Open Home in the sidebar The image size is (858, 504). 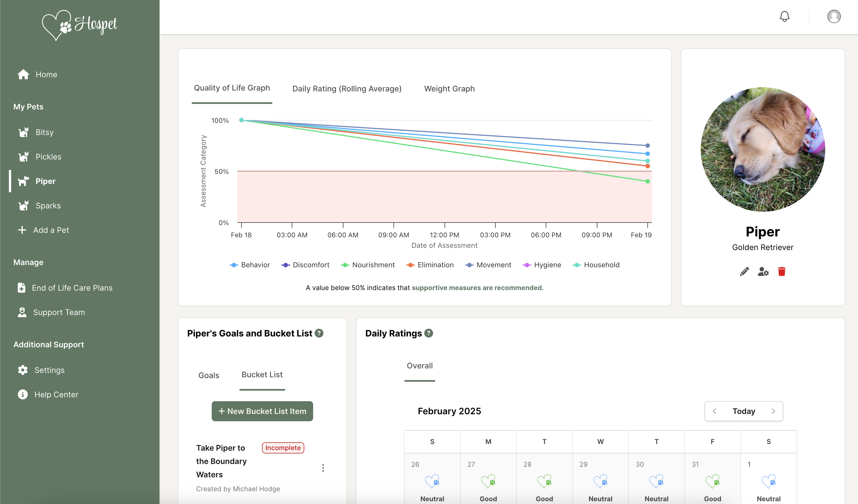click(x=46, y=74)
